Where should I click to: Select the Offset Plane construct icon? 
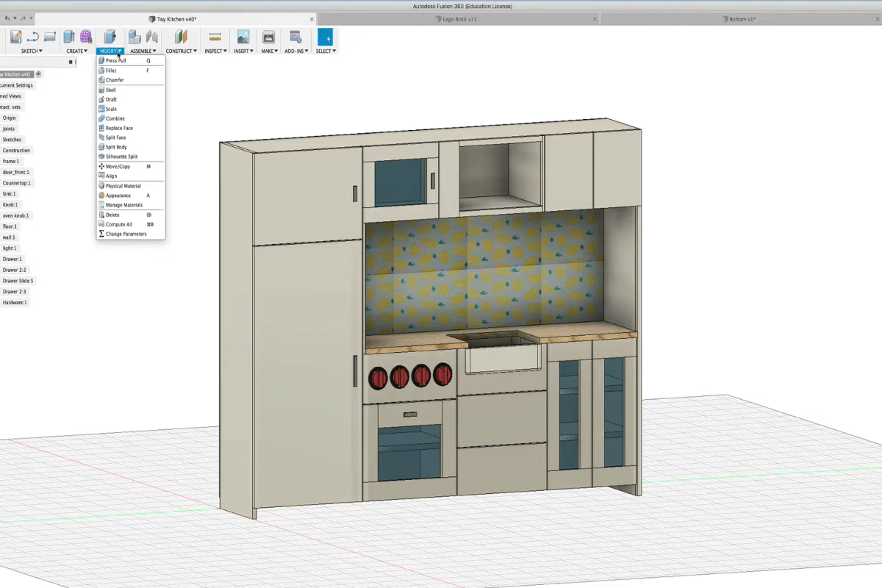[x=181, y=37]
